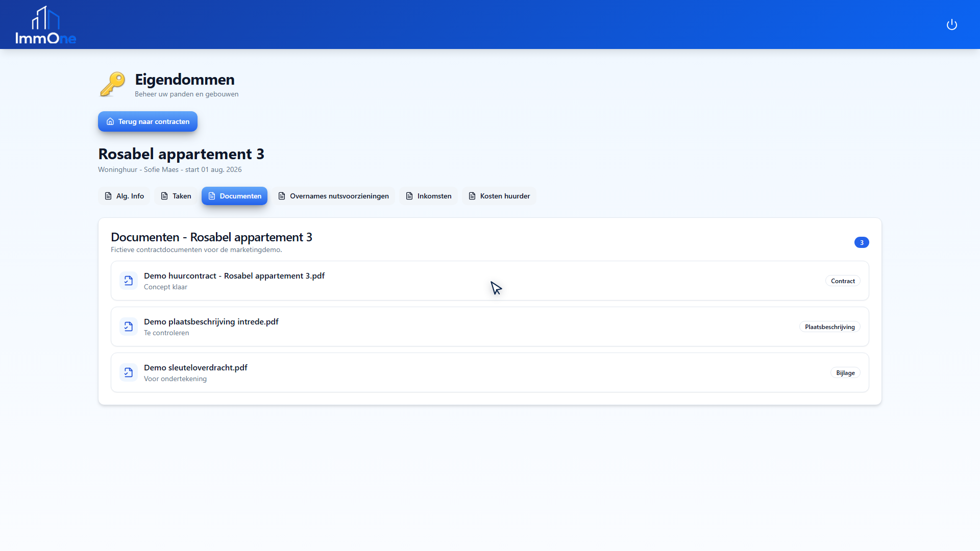Screen dimensions: 980x551
Task: Click the document icon on Alg. Info tab
Action: click(x=108, y=196)
